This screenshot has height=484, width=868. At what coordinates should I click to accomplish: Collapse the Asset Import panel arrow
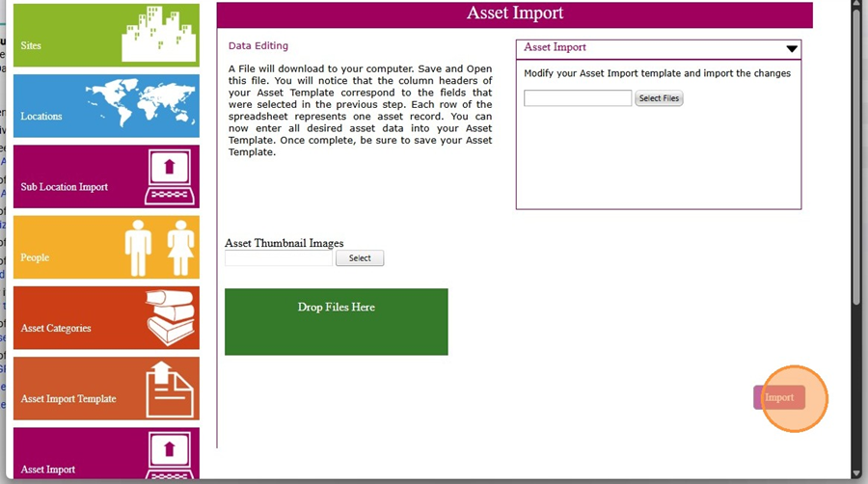(x=792, y=48)
